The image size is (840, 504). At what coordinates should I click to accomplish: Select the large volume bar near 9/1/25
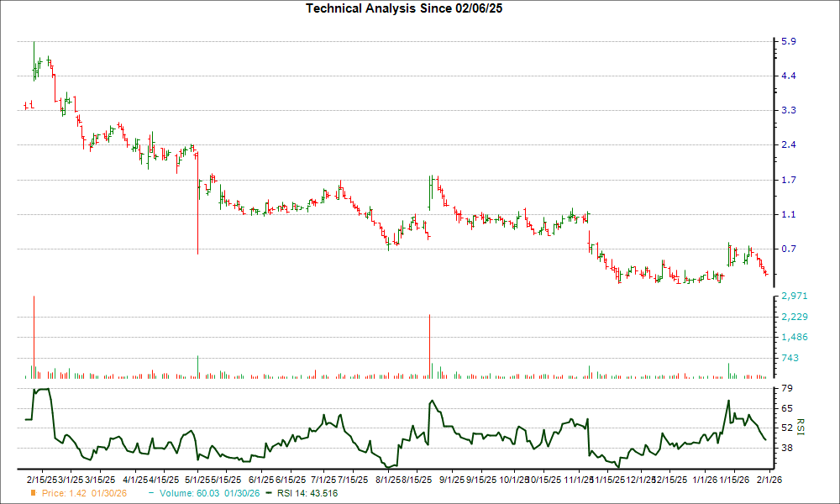[x=430, y=344]
